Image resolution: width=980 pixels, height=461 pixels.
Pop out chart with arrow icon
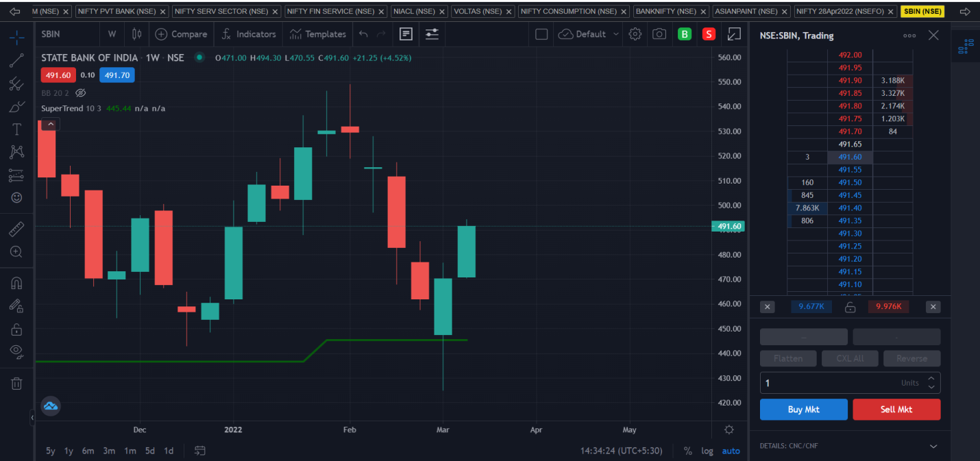[x=734, y=34]
